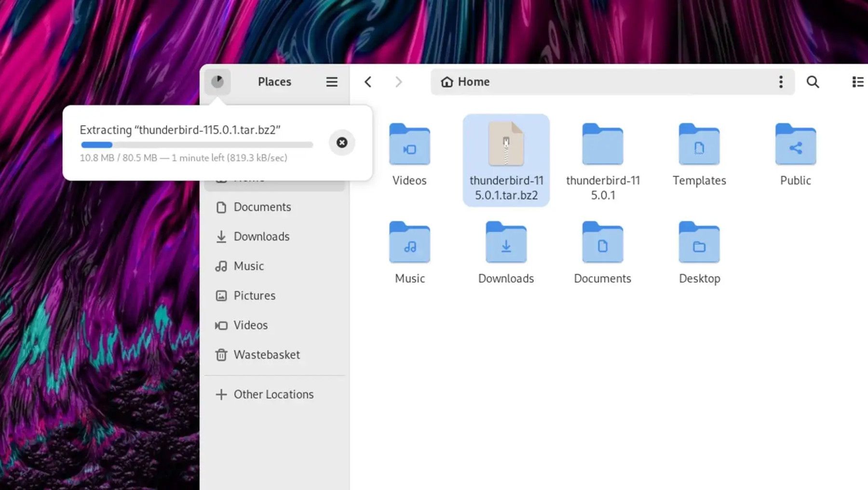
Task: Open the Public shared folder
Action: pos(795,145)
